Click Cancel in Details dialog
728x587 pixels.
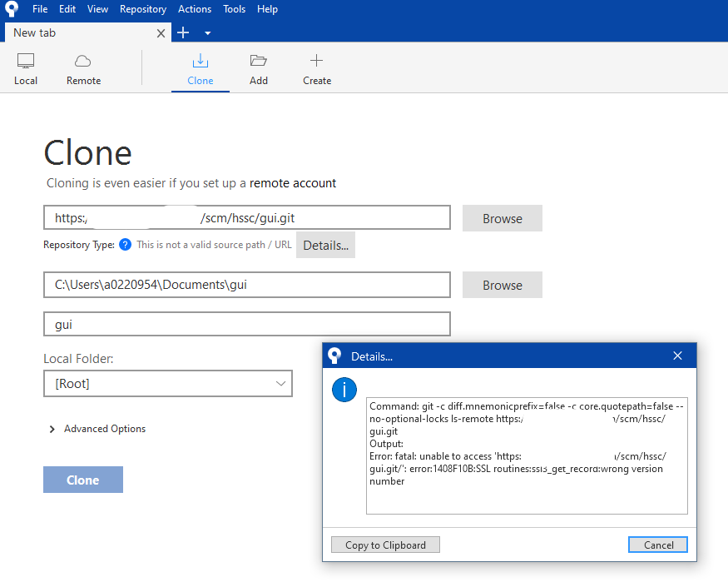(x=658, y=545)
